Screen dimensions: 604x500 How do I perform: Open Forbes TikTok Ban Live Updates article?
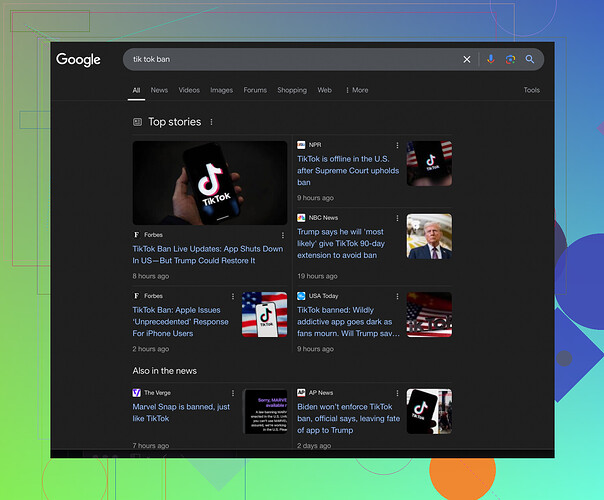(208, 254)
